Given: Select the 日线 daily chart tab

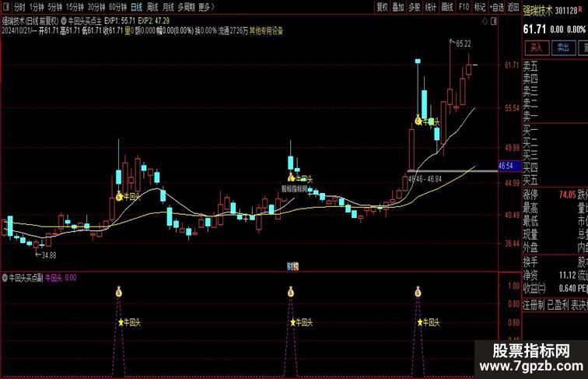Looking at the screenshot, I should (x=137, y=7).
